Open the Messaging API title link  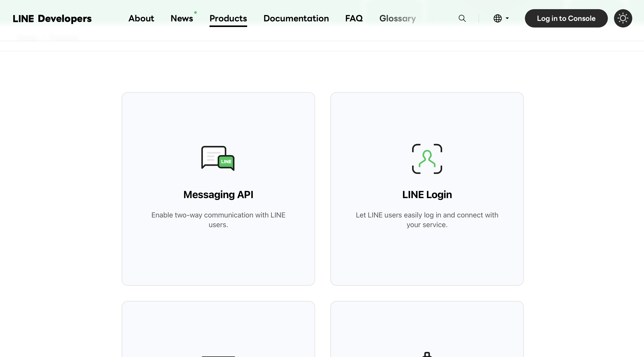pos(218,195)
